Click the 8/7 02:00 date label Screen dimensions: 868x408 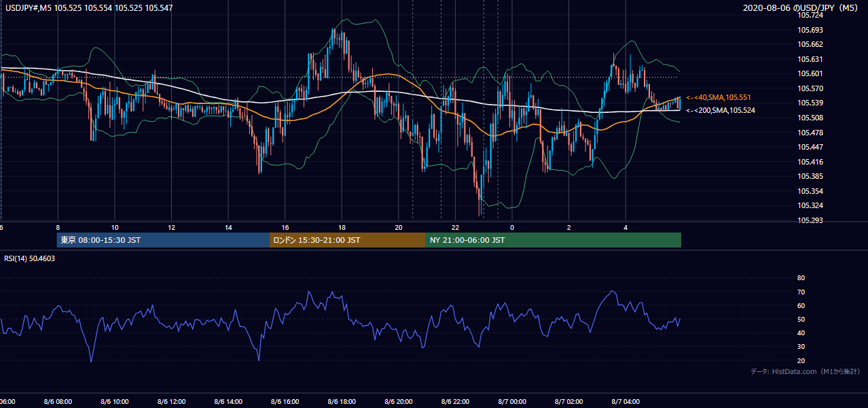pyautogui.click(x=569, y=402)
